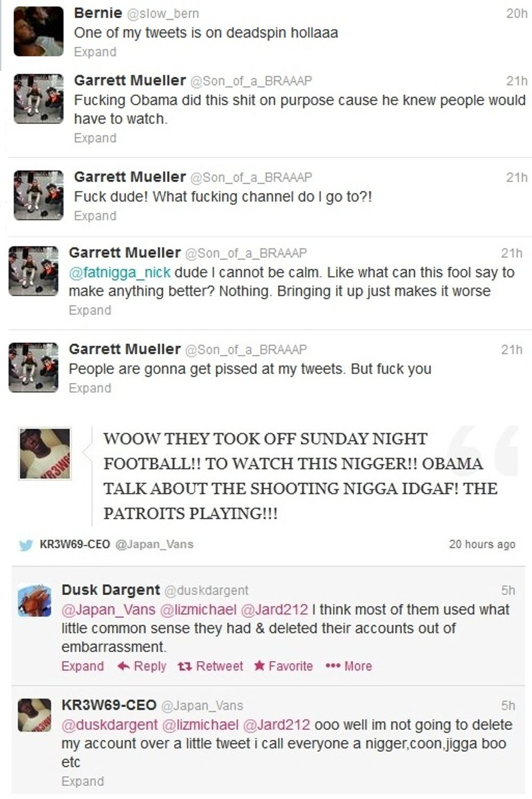Expand the 'People are gonna get pissed' tweet
Viewport: 532px width, 799px height.
click(x=90, y=388)
